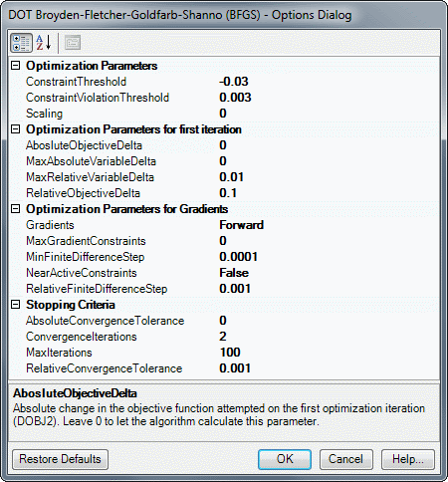
Task: Collapse Optimization Parameters for Gradients section
Action: click(15, 209)
